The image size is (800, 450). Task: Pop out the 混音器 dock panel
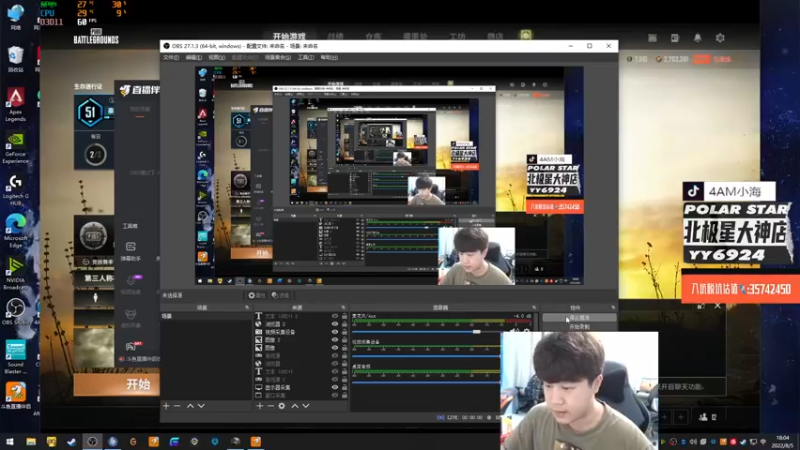534,308
